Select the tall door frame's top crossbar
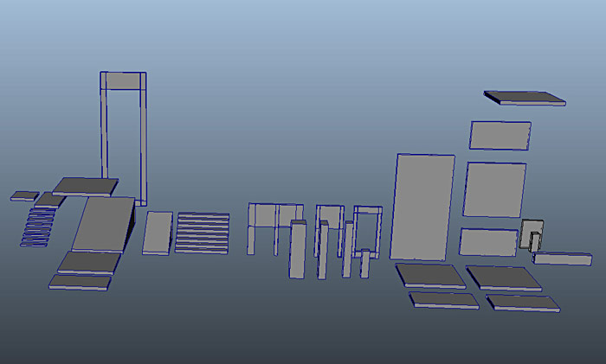 [x=123, y=81]
